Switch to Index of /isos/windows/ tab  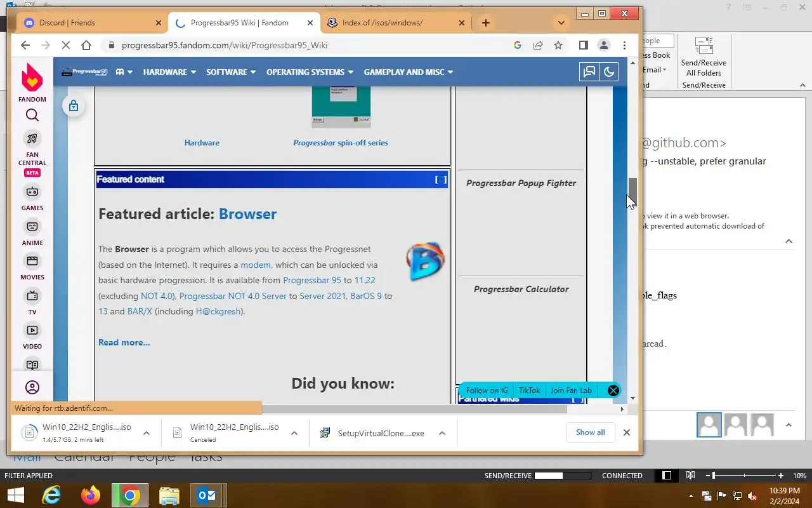(396, 23)
